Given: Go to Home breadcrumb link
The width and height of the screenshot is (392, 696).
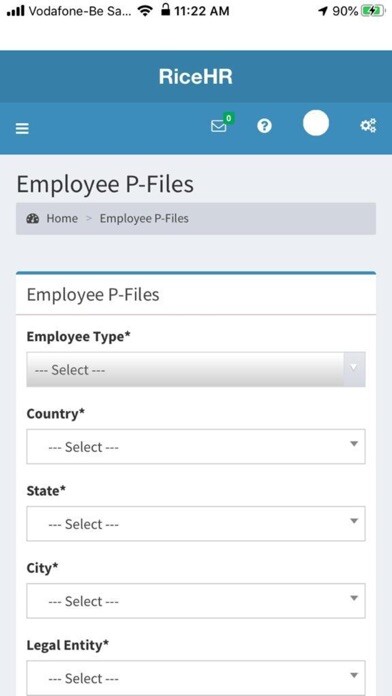Looking at the screenshot, I should [x=62, y=218].
